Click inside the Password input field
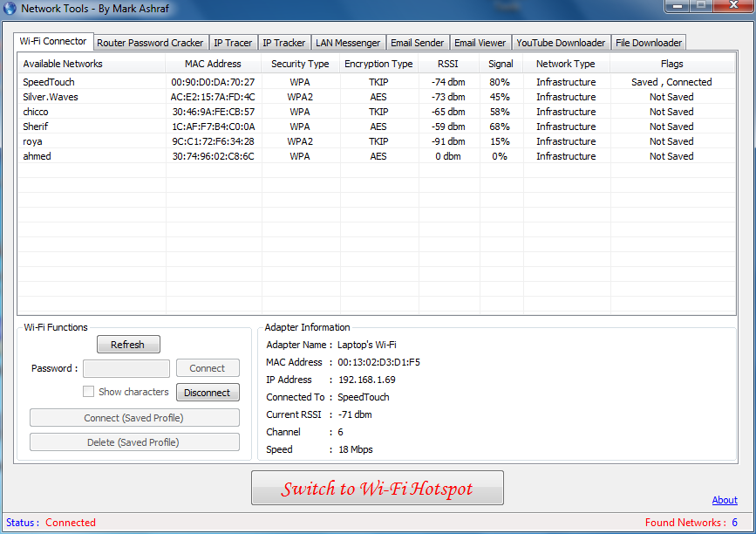Viewport: 756px width, 534px height. 126,368
